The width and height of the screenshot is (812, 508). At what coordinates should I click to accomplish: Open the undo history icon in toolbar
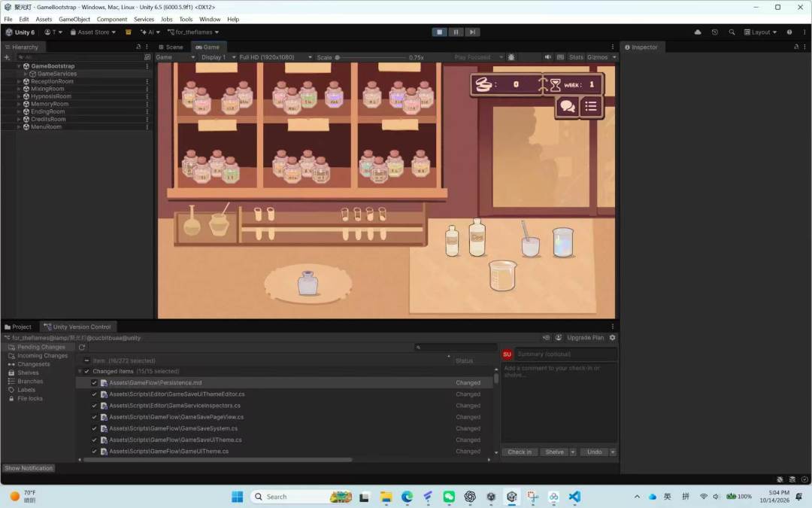(715, 32)
